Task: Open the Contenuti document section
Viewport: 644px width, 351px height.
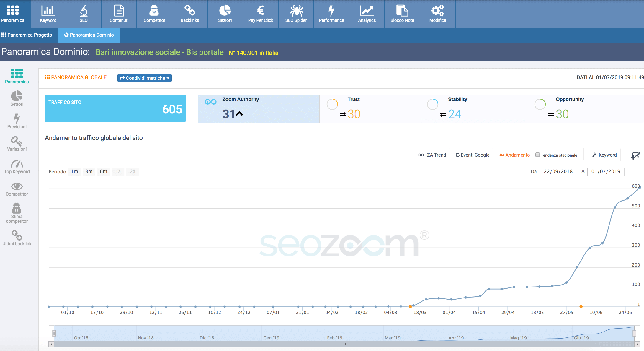Action: [x=119, y=14]
